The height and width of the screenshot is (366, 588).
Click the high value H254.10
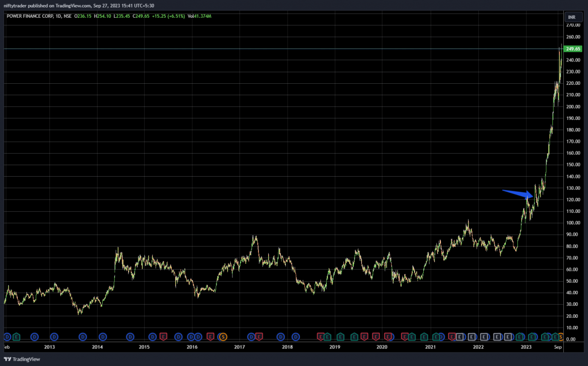tap(102, 16)
